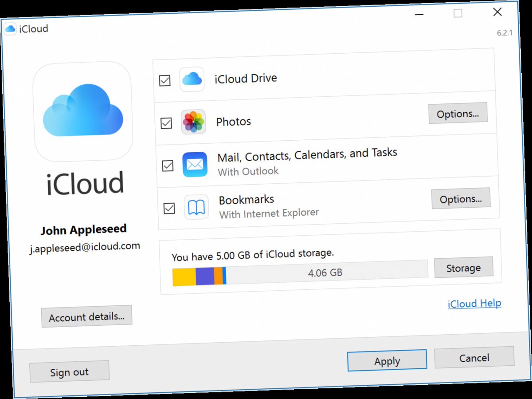
Task: Sign out of iCloud
Action: (69, 371)
